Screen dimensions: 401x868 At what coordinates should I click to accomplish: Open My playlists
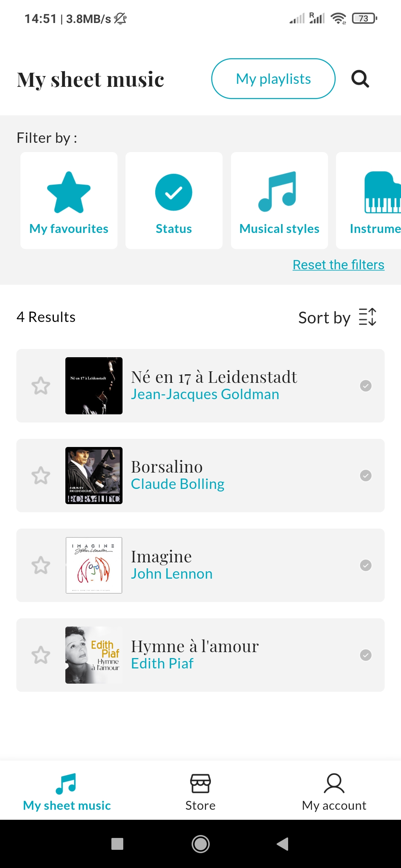click(x=273, y=79)
